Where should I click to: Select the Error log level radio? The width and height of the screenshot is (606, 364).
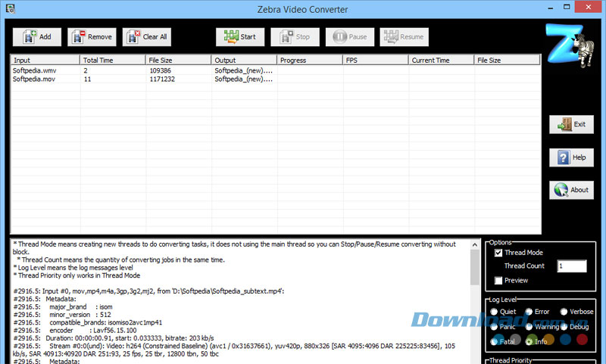pos(529,312)
